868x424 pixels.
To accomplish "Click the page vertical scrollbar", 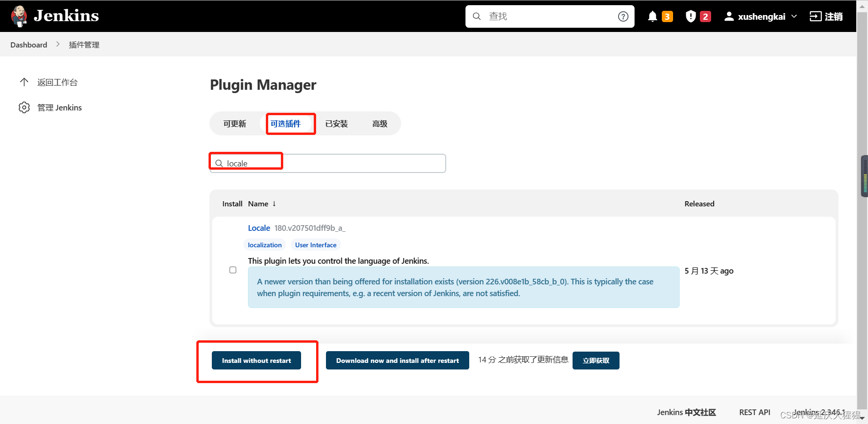I will (862, 212).
